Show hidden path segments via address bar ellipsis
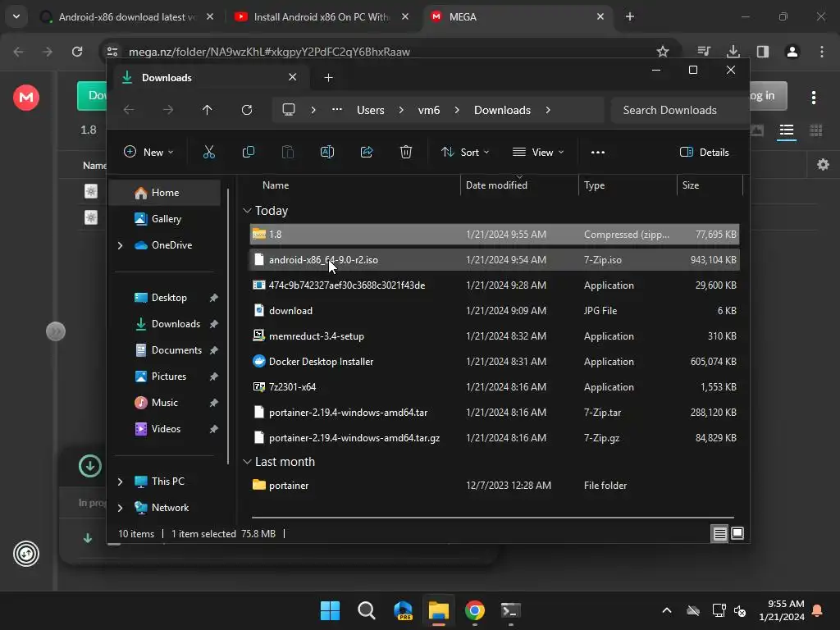This screenshot has height=630, width=840. pos(337,109)
